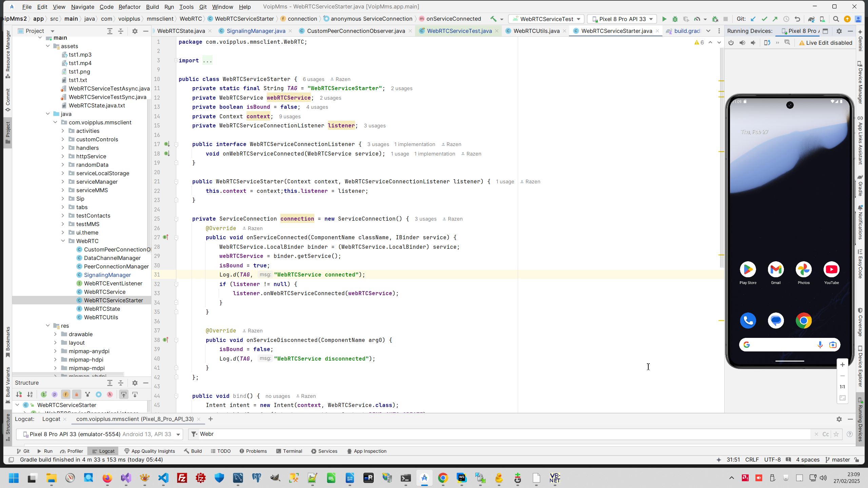
Task: Open the Chrome app on the emulator
Action: click(804, 321)
